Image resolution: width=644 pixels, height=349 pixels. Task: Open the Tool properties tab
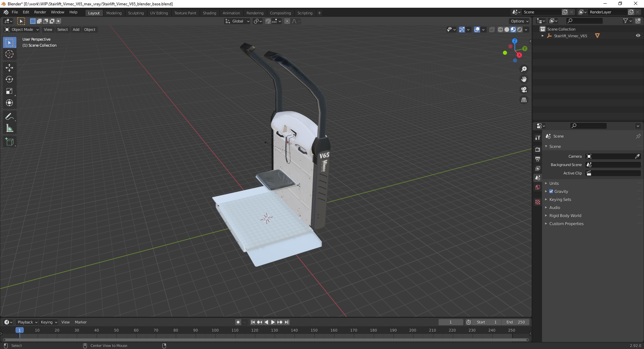pyautogui.click(x=538, y=138)
